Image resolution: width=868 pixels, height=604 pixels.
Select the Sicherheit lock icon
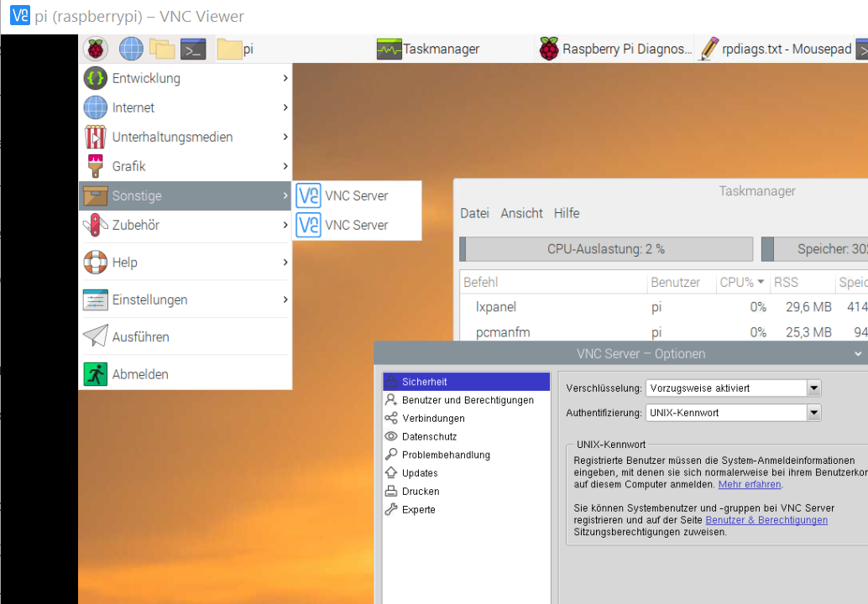391,381
